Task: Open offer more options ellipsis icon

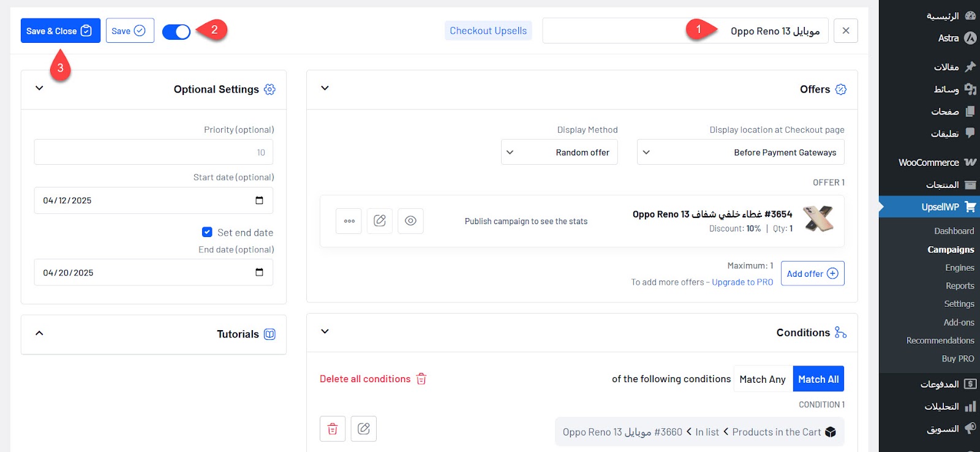Action: (x=349, y=221)
